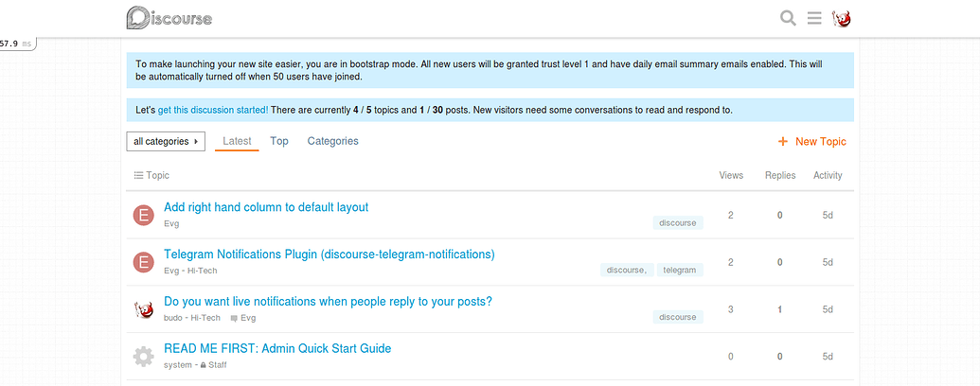Open the hamburger menu icon

coord(814,18)
